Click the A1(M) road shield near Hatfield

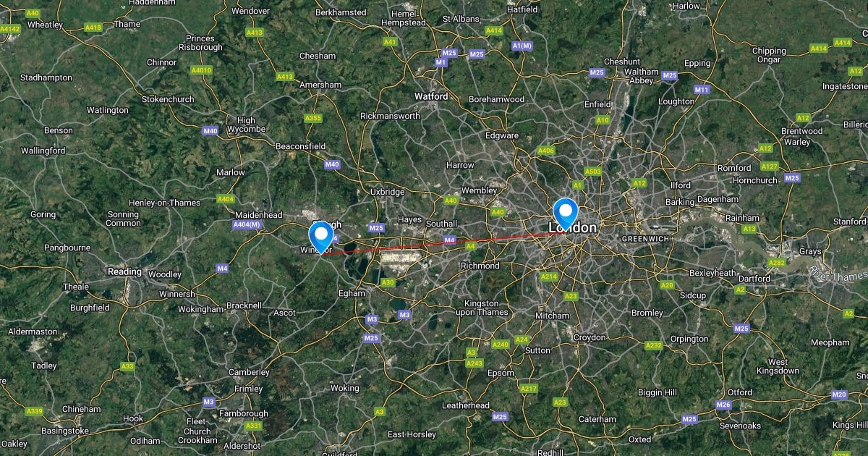click(x=522, y=46)
